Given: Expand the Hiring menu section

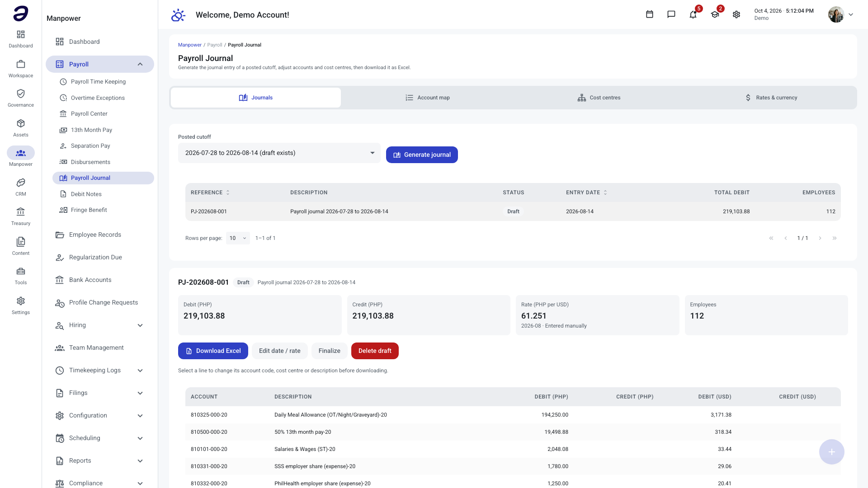Looking at the screenshot, I should (x=100, y=325).
